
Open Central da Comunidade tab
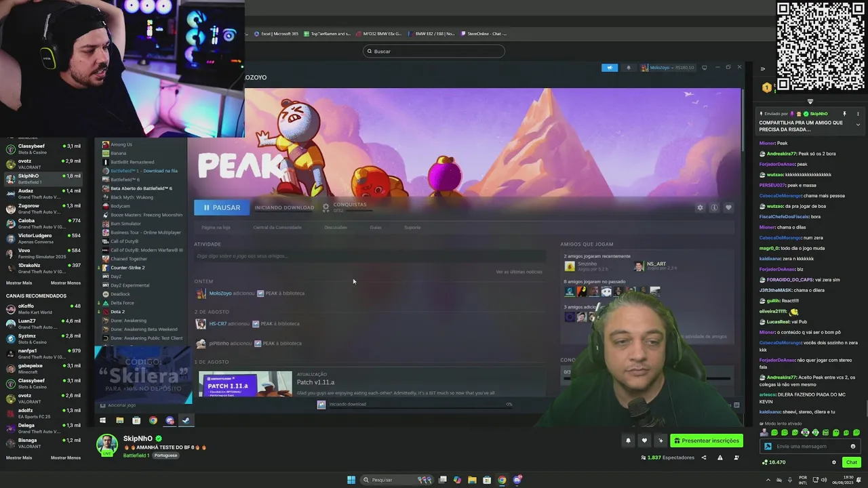click(x=277, y=227)
